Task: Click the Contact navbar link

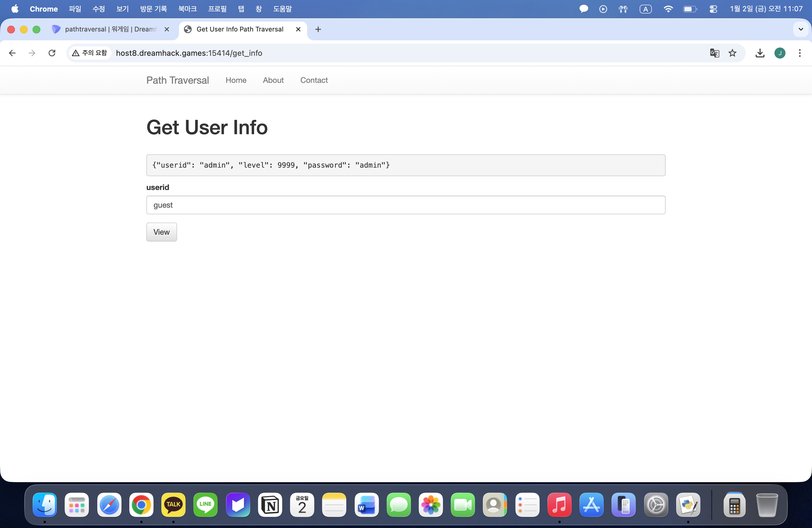Action: (x=313, y=80)
